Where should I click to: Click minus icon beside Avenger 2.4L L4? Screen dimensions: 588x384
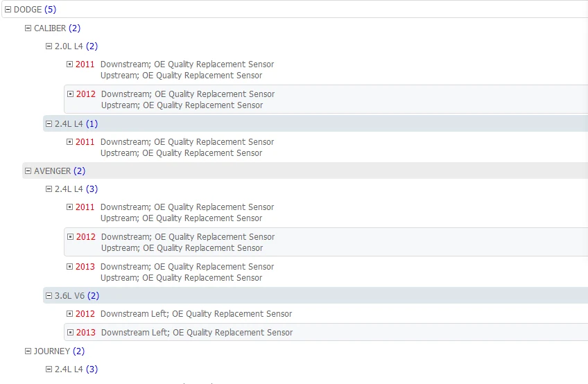(49, 189)
